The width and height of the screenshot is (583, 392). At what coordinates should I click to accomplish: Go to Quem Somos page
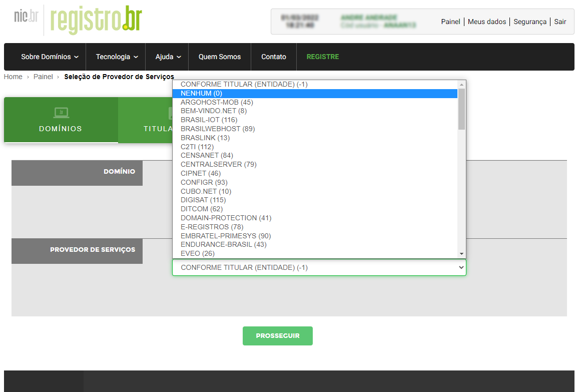220,57
